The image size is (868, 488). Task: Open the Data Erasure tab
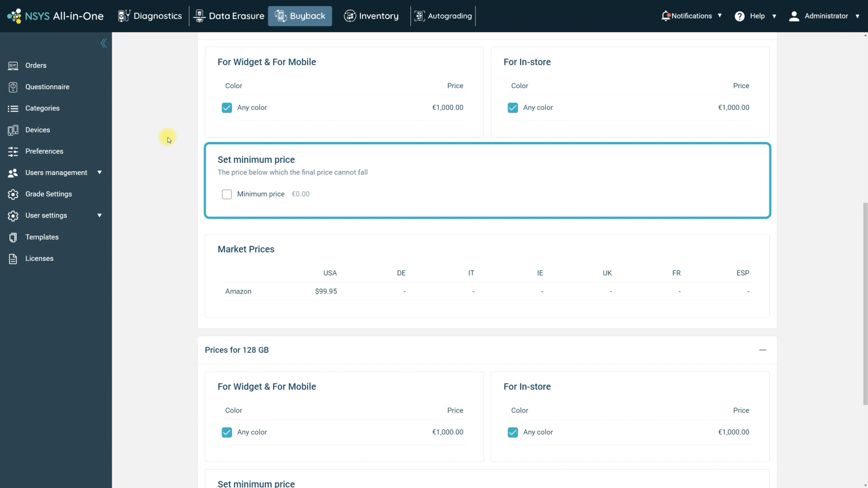point(228,16)
